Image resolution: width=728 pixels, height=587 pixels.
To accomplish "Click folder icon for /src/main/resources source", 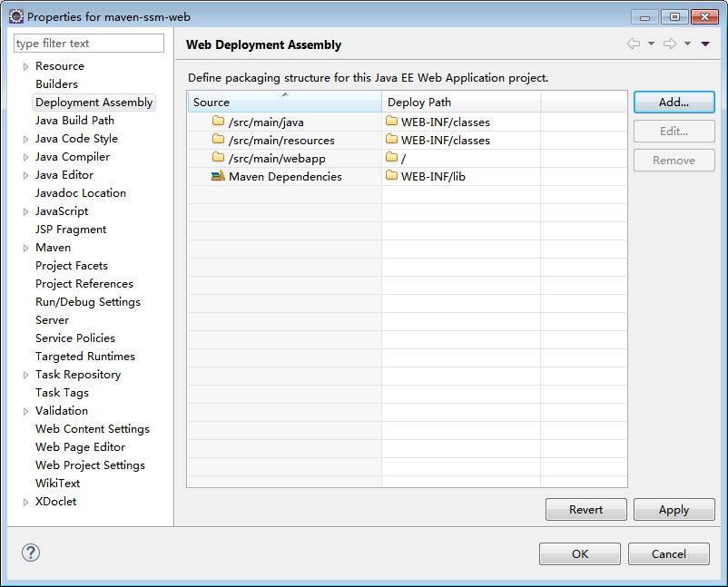I will [x=218, y=139].
